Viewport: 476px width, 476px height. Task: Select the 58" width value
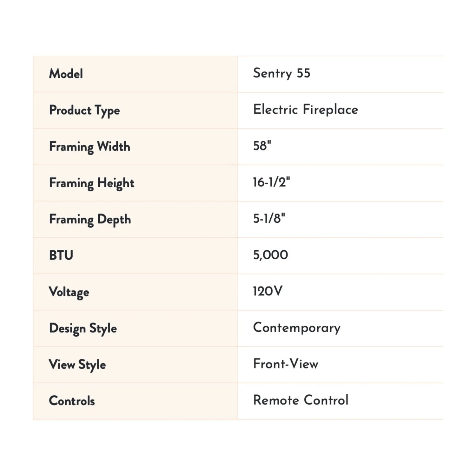pos(262,146)
